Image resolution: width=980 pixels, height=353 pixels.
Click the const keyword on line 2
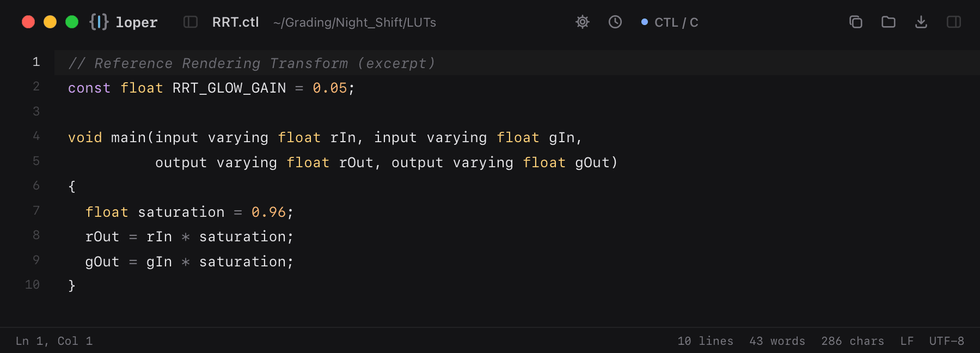89,88
